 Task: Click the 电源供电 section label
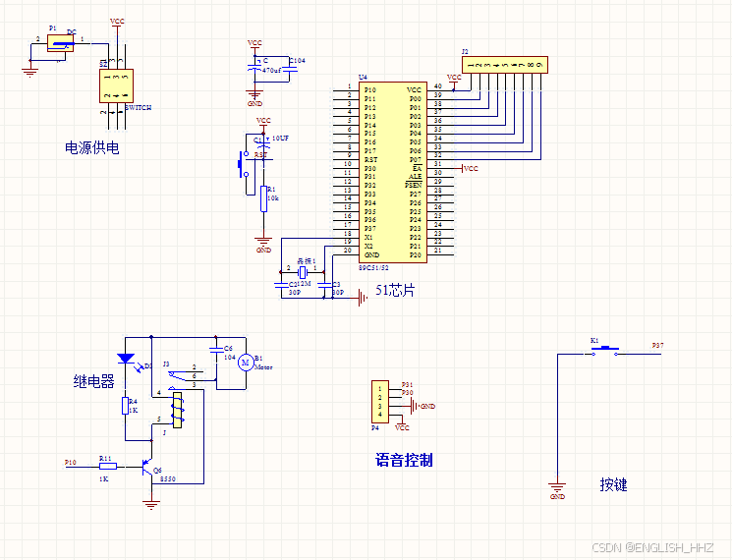click(92, 148)
